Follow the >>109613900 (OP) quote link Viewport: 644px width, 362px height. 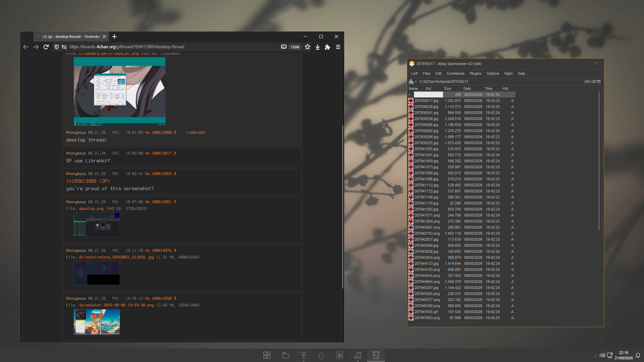point(88,181)
